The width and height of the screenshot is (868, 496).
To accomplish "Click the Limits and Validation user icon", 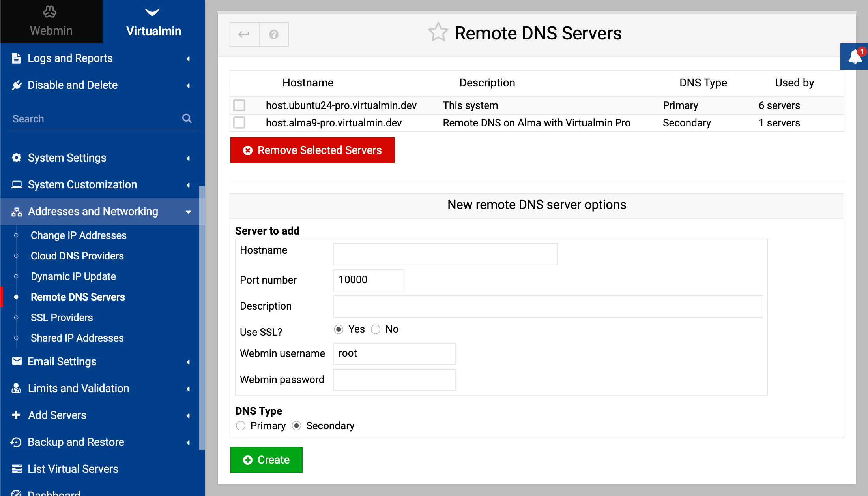I will click(16, 388).
